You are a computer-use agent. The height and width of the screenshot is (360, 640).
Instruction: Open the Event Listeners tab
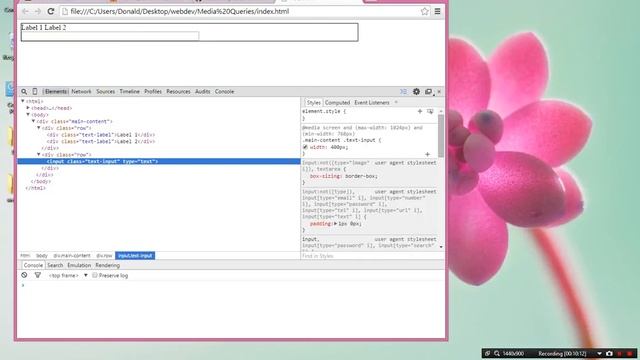point(371,102)
